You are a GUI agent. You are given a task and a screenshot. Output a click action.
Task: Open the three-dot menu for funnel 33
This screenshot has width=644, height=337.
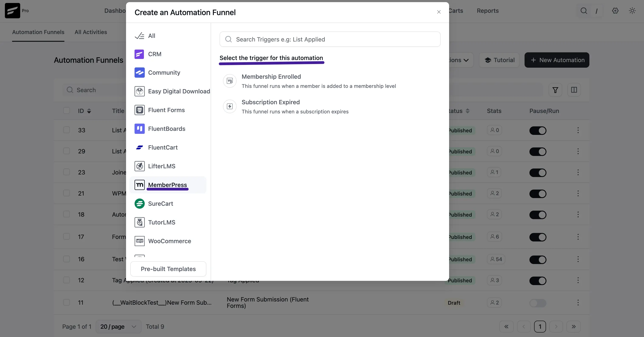(x=578, y=130)
